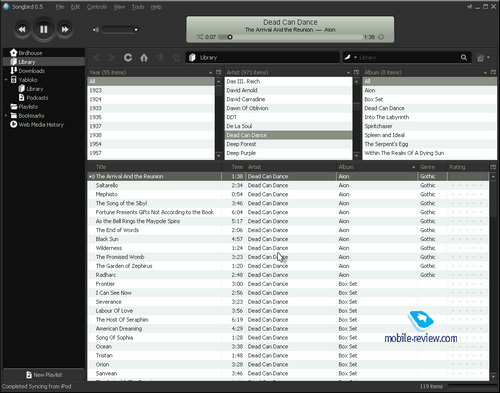Image resolution: width=500 pixels, height=393 pixels.
Task: Skip to the next track
Action: pyautogui.click(x=65, y=29)
